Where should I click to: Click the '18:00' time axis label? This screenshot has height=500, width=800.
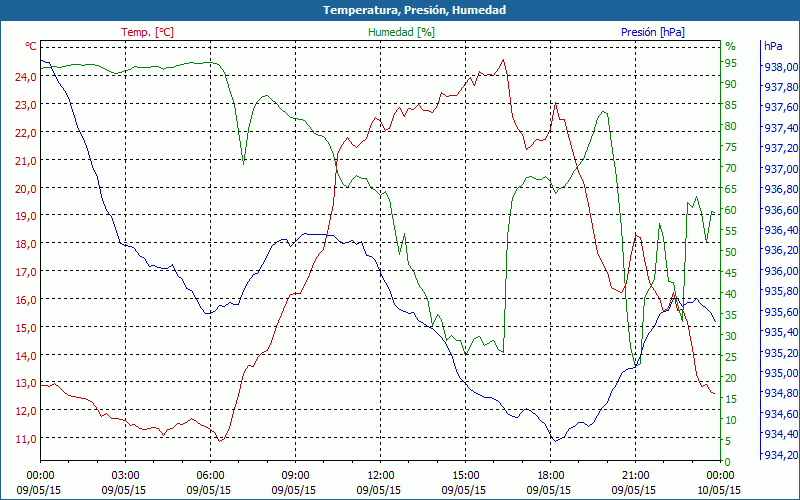[x=551, y=476]
